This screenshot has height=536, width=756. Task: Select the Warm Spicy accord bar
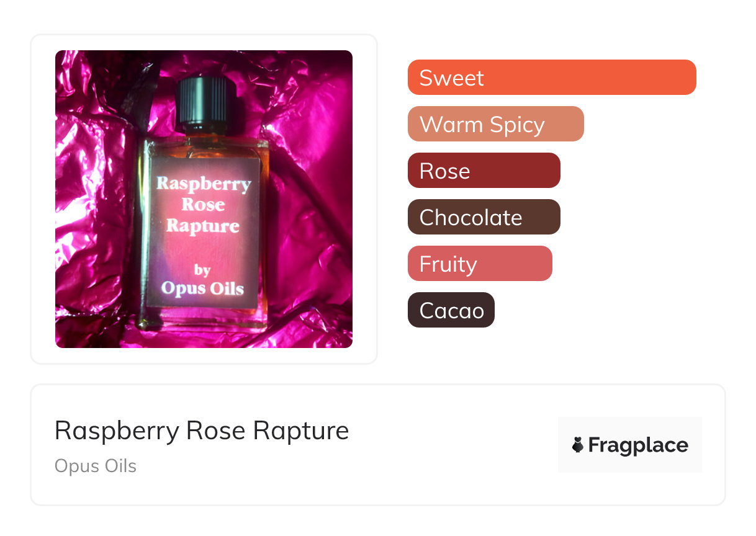tap(496, 124)
